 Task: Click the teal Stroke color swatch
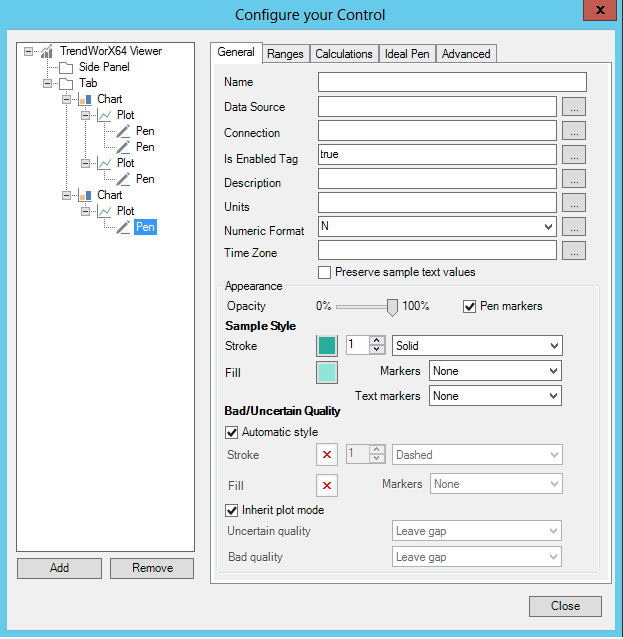327,346
